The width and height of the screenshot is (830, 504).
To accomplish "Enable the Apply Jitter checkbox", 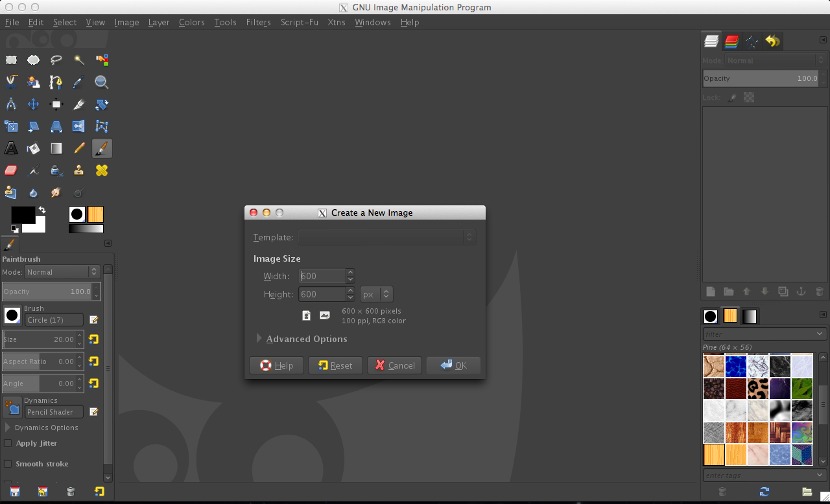I will [x=8, y=443].
